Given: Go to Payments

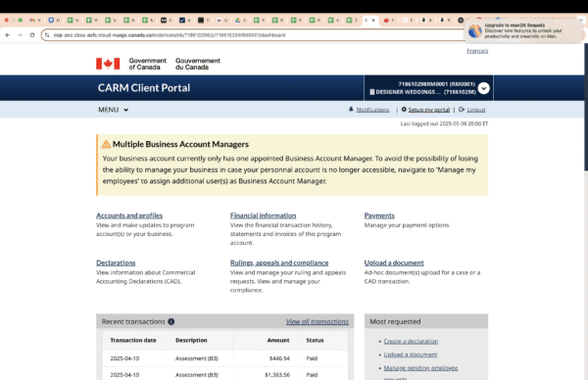Looking at the screenshot, I should (x=379, y=215).
